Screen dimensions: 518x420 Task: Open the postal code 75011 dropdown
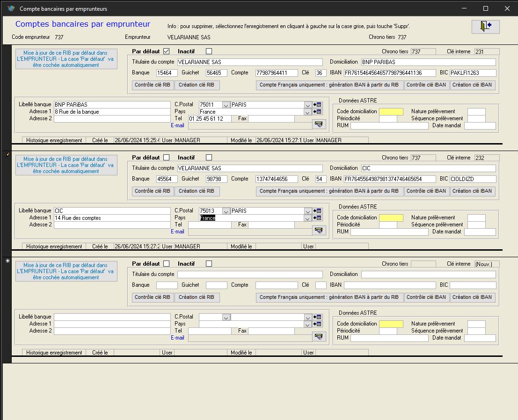226,105
